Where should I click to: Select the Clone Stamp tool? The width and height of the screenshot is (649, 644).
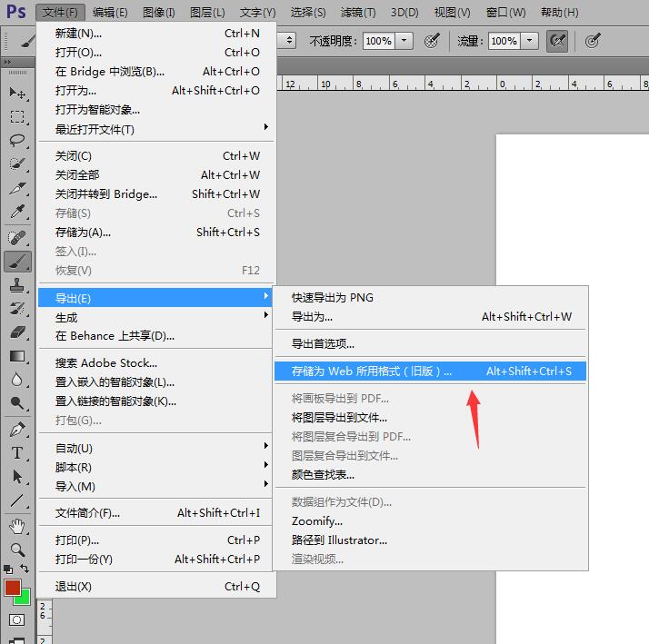click(x=17, y=285)
